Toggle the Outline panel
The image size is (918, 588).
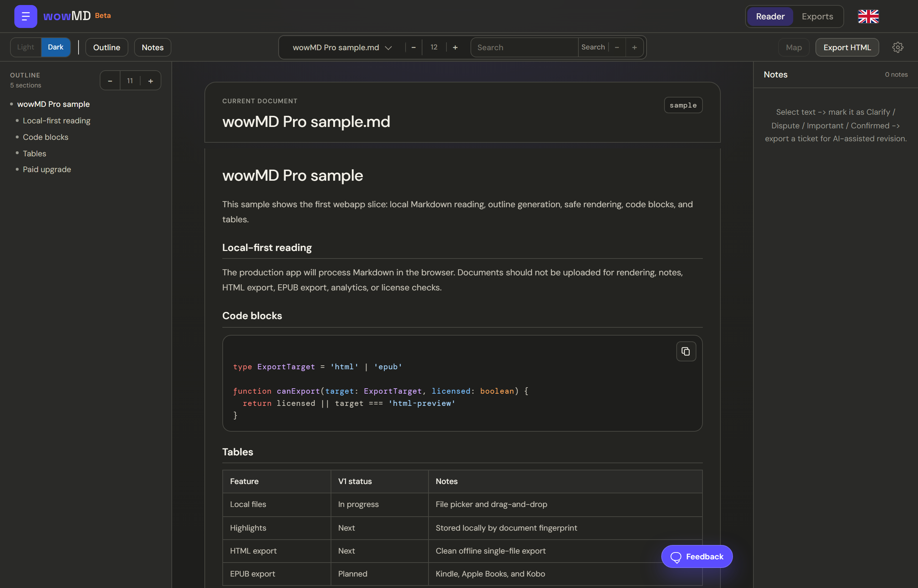pyautogui.click(x=107, y=47)
